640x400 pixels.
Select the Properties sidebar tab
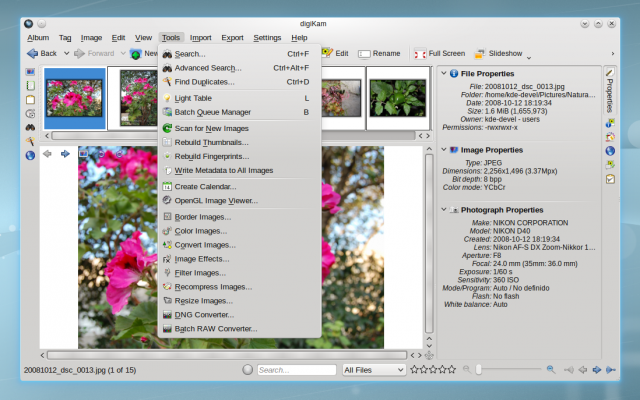click(x=610, y=90)
